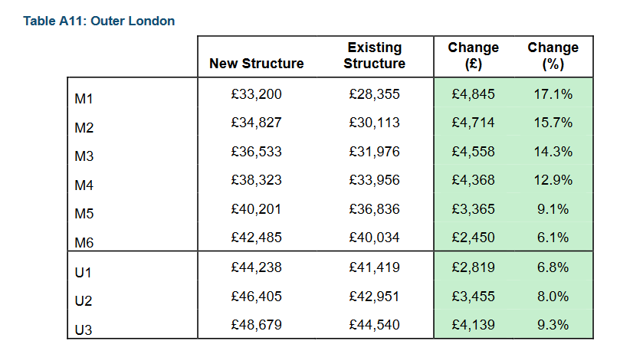The width and height of the screenshot is (643, 364).
Task: Select the Existing Structure column header
Action: pos(375,56)
